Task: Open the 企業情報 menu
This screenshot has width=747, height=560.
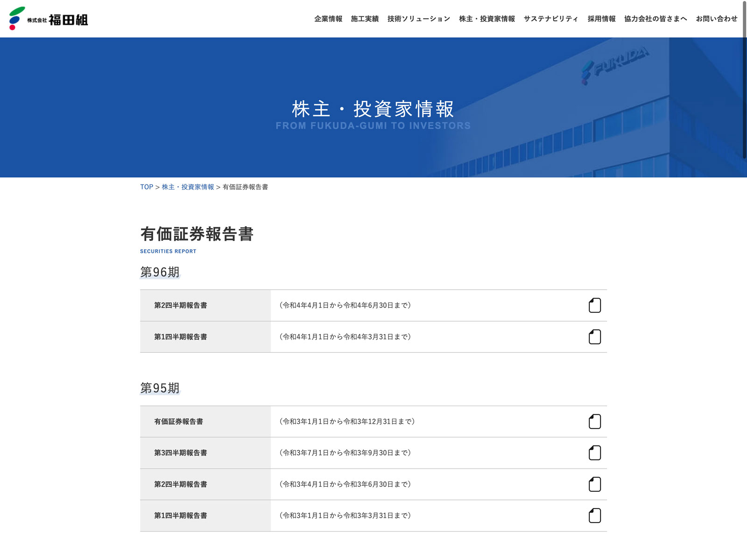Action: click(328, 19)
